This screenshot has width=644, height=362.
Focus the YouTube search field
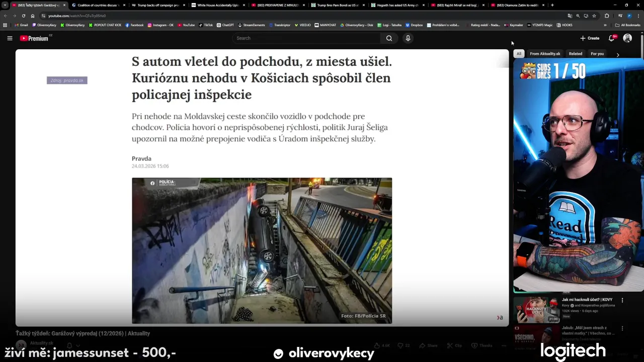click(307, 38)
